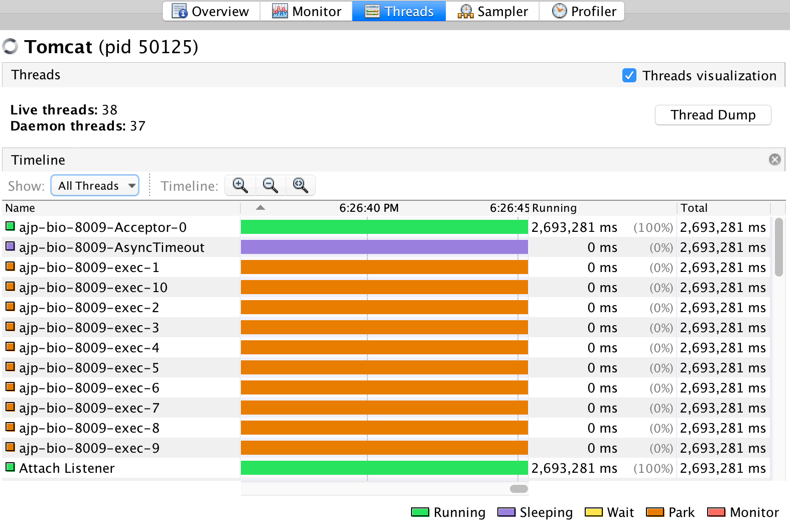Select the ajp-bio-8009-exec-5 thread name
Image resolution: width=790 pixels, height=532 pixels.
[89, 368]
